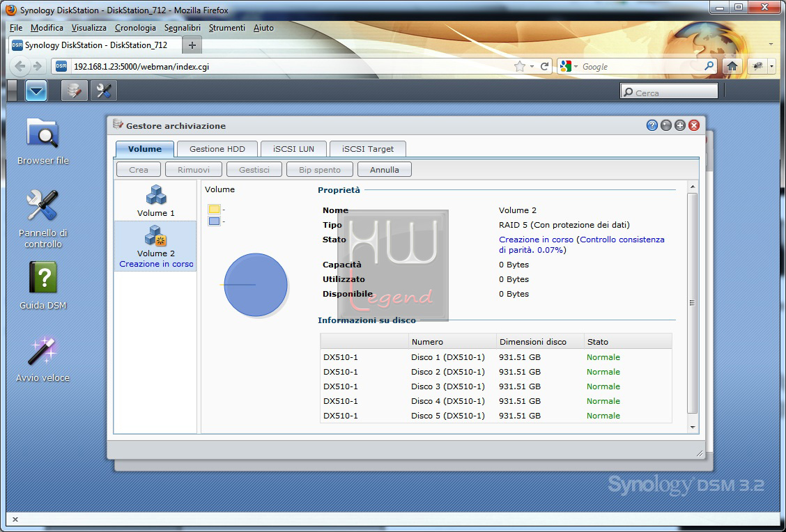Click the Gestisci button
The height and width of the screenshot is (532, 786).
click(254, 170)
